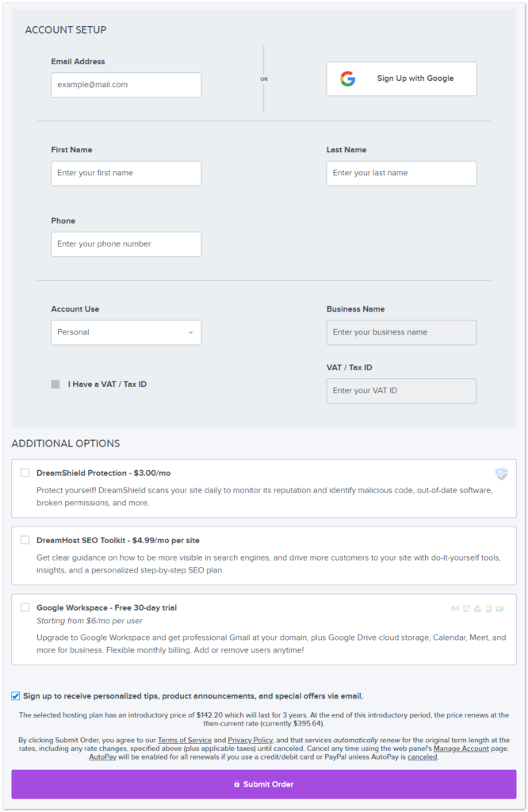528x812 pixels.
Task: Click the First Name input field
Action: [126, 173]
